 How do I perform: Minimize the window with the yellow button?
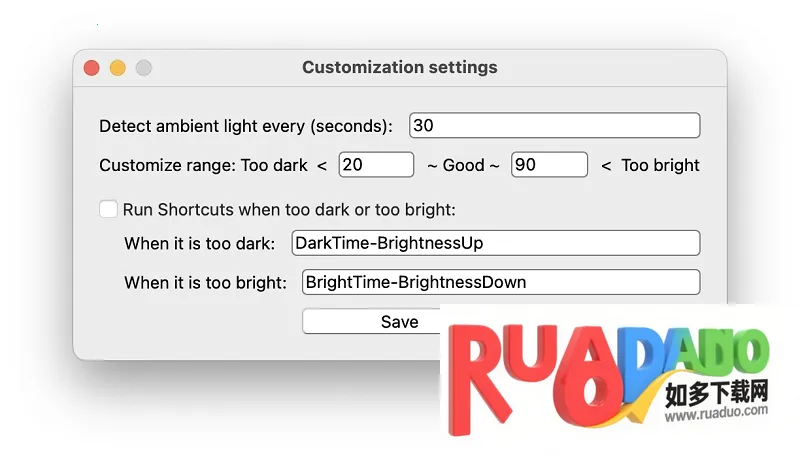tap(117, 68)
